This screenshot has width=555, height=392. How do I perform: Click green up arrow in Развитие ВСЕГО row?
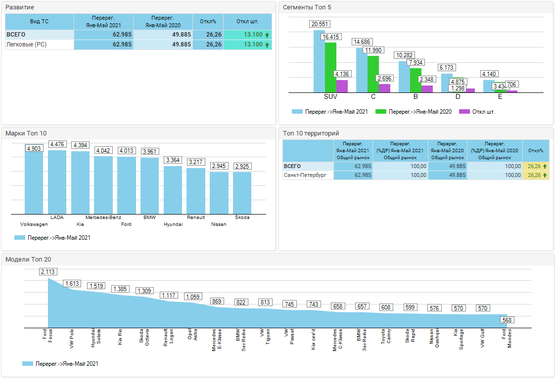tap(267, 35)
